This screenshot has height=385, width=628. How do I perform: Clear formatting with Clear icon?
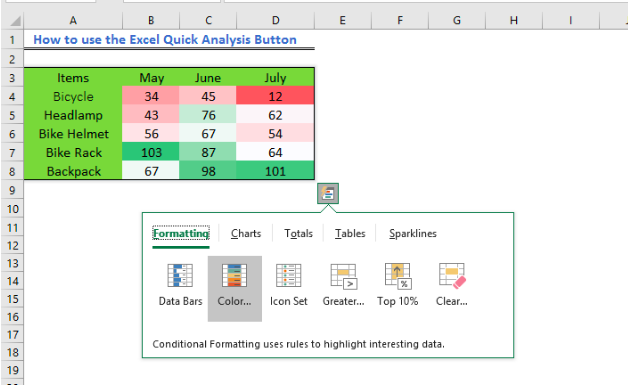pos(452,285)
